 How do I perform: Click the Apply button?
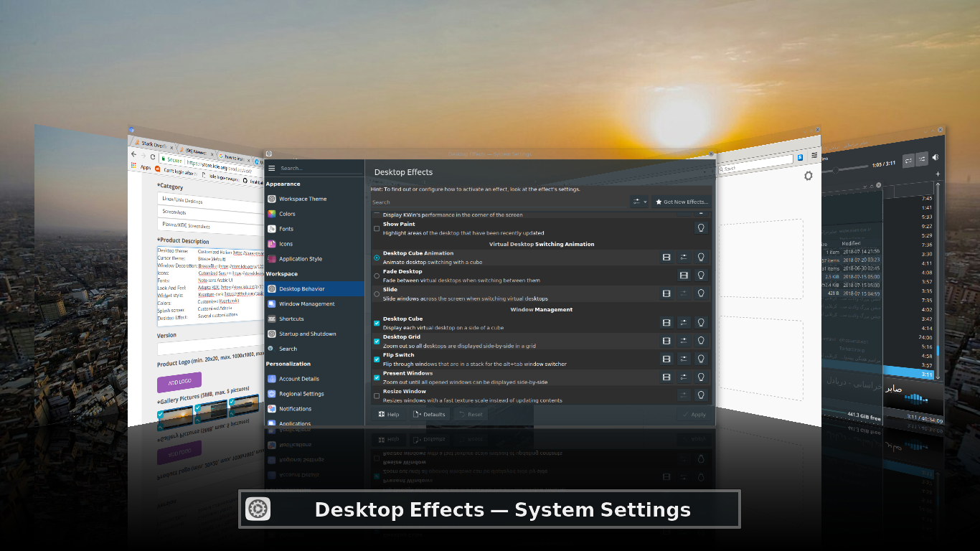[694, 414]
